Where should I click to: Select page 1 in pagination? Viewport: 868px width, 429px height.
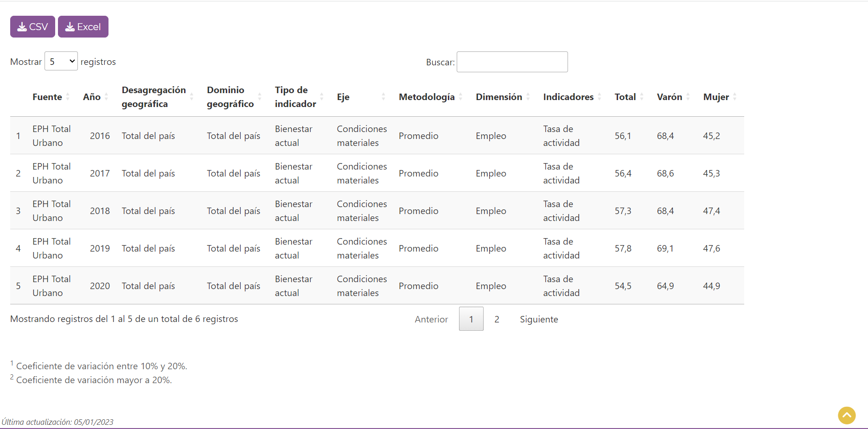(x=471, y=319)
